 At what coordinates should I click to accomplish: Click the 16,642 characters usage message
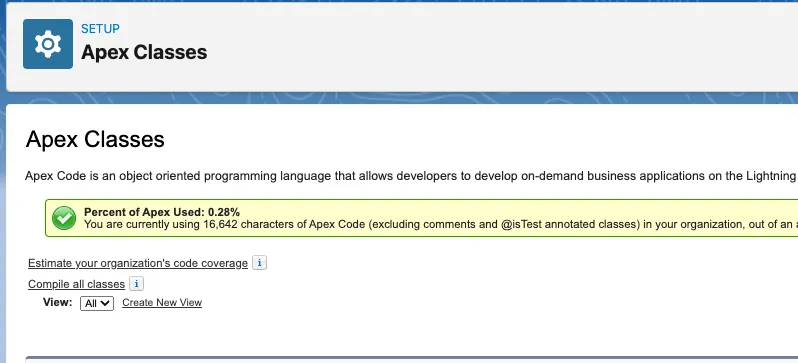pos(441,224)
